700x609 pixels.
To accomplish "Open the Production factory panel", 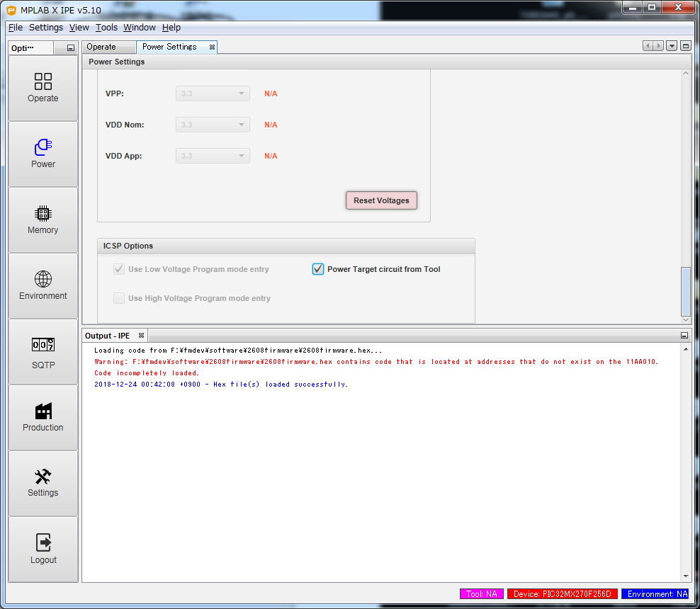I will (43, 417).
